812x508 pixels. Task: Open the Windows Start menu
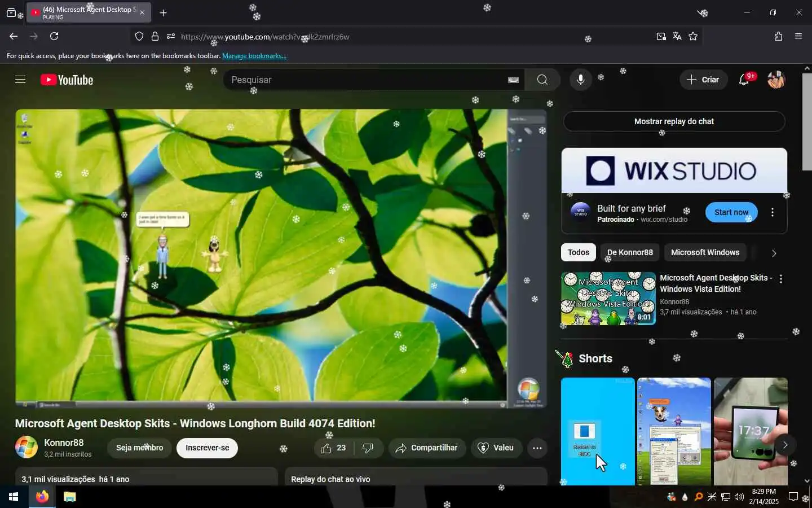(14, 497)
